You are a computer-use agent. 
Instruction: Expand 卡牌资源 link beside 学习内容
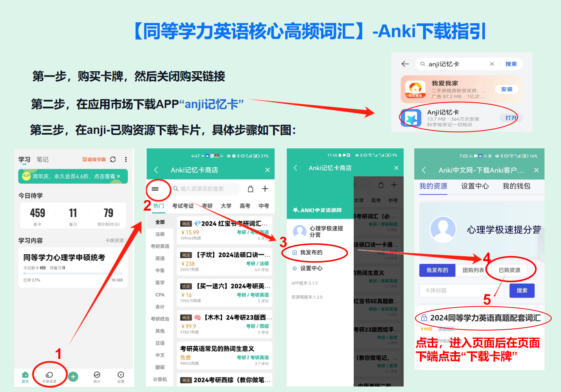pyautogui.click(x=116, y=240)
